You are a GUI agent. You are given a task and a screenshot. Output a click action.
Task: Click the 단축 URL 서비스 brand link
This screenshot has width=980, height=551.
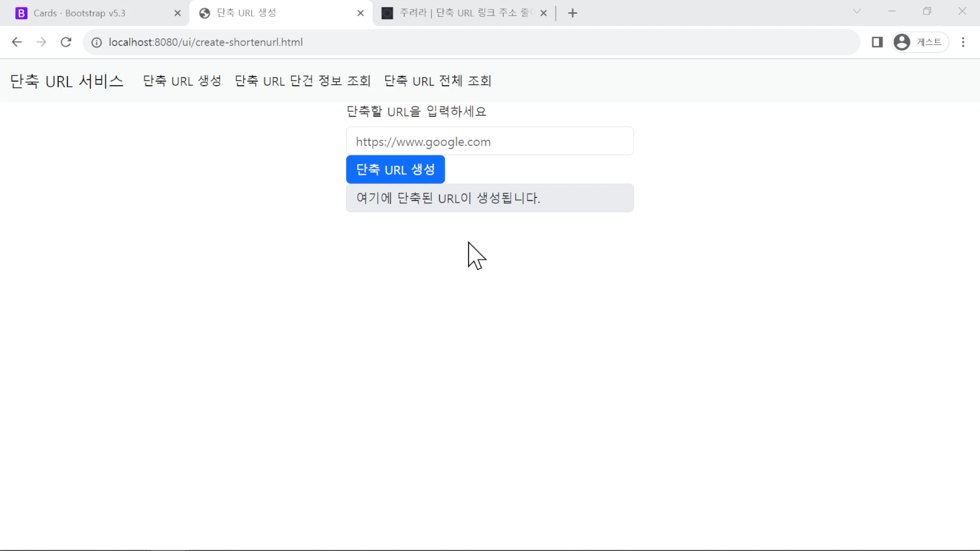(67, 81)
